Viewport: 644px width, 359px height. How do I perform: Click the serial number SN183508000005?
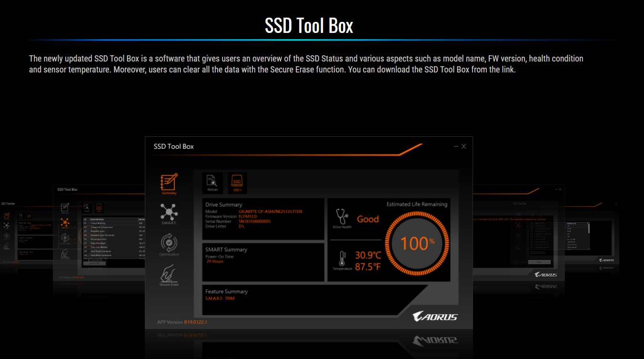[x=254, y=221]
